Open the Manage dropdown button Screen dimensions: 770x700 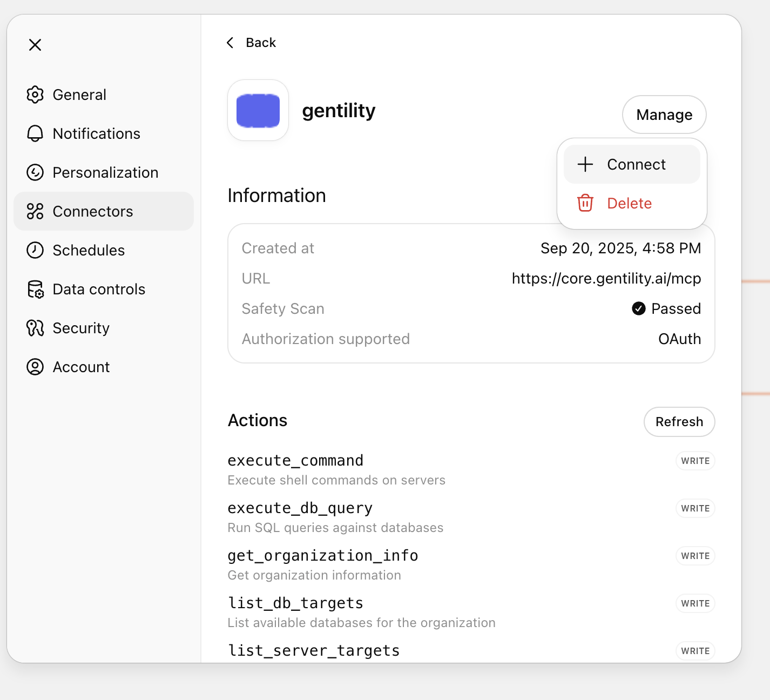tap(664, 115)
